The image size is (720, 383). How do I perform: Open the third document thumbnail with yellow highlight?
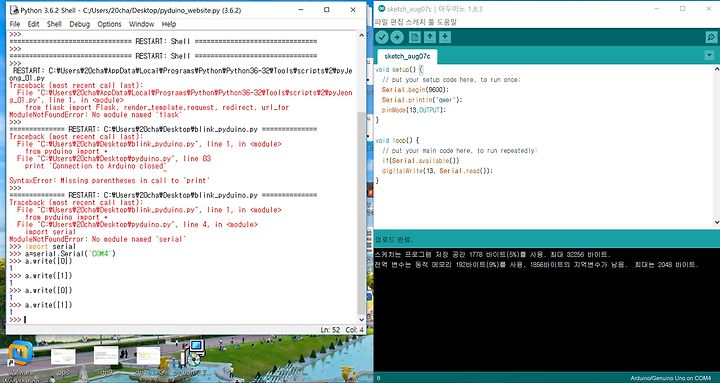click(x=148, y=356)
